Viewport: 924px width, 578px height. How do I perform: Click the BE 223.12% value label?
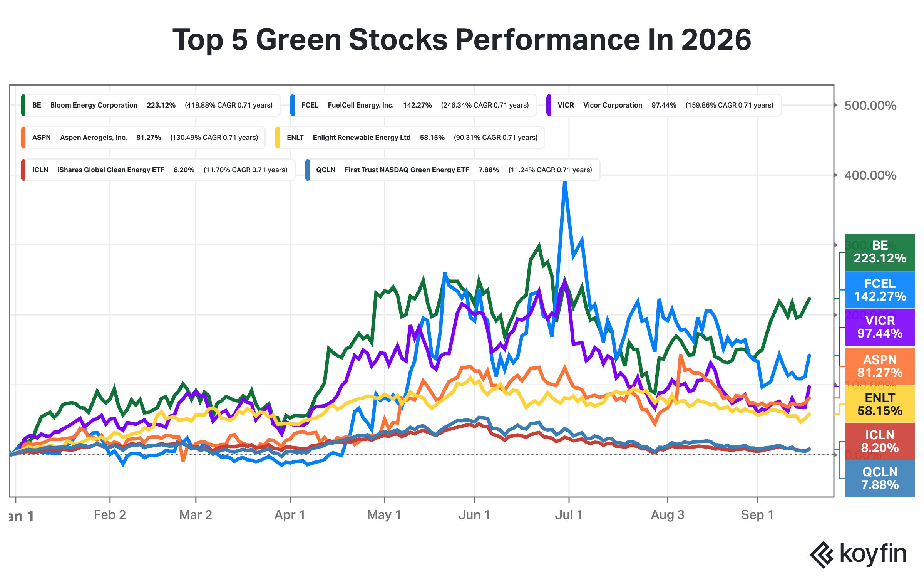(880, 252)
